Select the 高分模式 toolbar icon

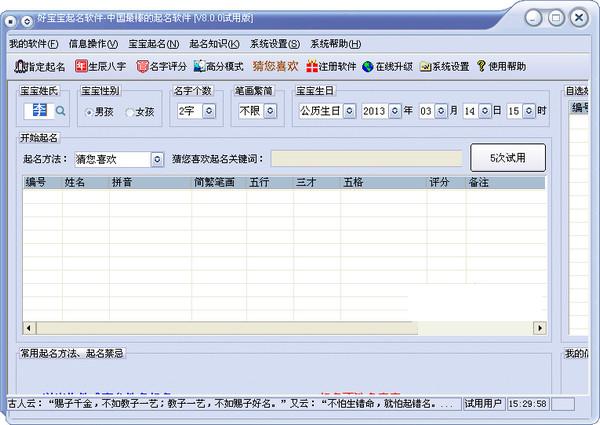tap(200, 66)
